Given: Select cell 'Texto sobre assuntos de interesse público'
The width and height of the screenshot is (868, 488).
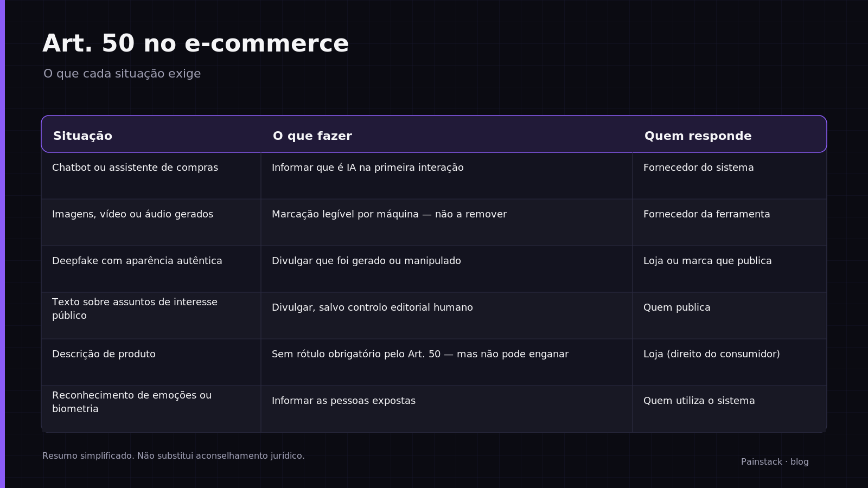Looking at the screenshot, I should click(x=151, y=316).
